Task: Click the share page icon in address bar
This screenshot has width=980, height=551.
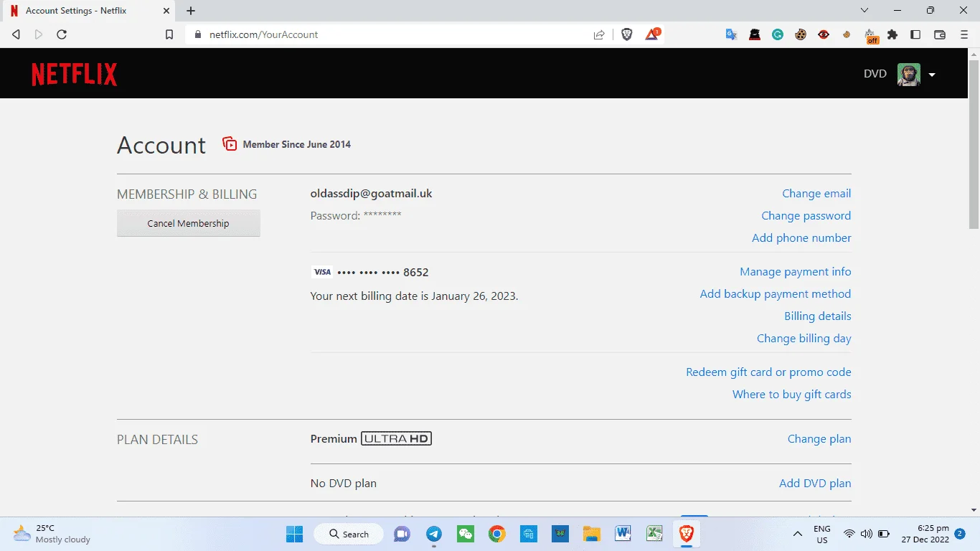Action: pyautogui.click(x=599, y=34)
